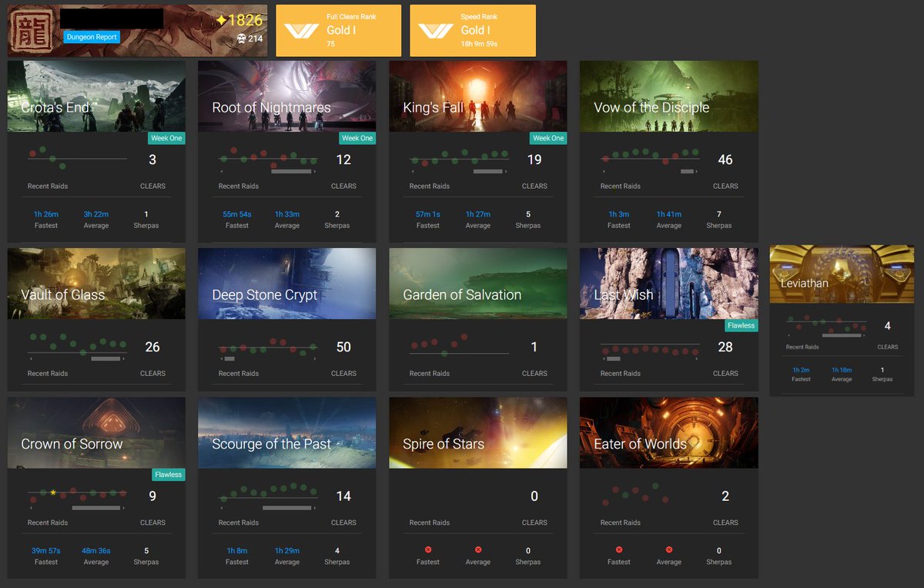Open the King's Fall raid banner
Image resolution: width=924 pixels, height=588 pixels.
[x=478, y=96]
